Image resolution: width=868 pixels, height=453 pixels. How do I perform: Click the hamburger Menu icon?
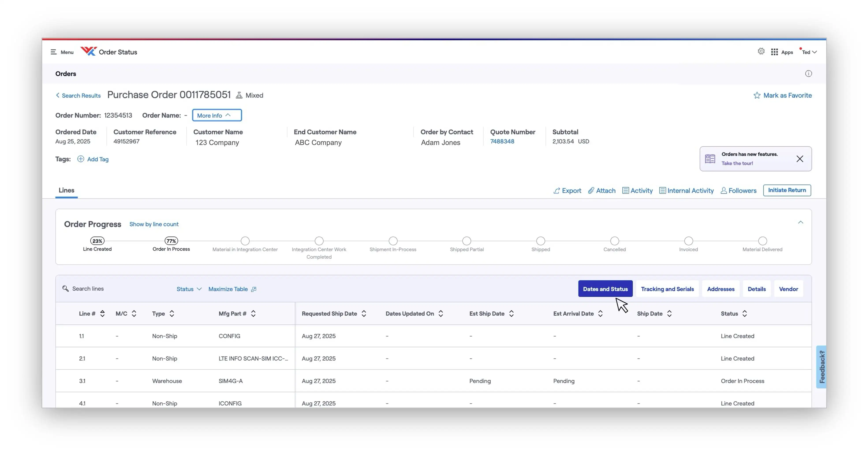(x=54, y=52)
